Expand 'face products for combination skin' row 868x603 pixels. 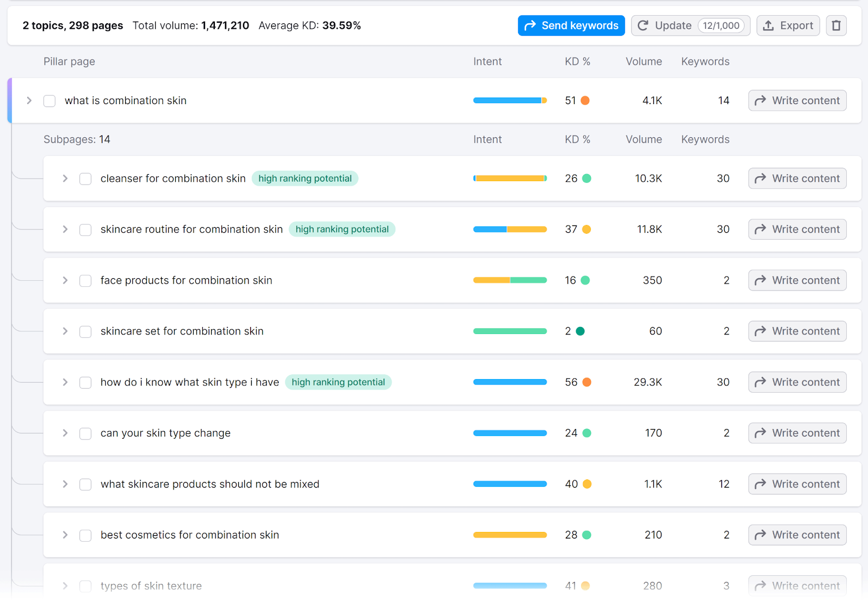[65, 280]
